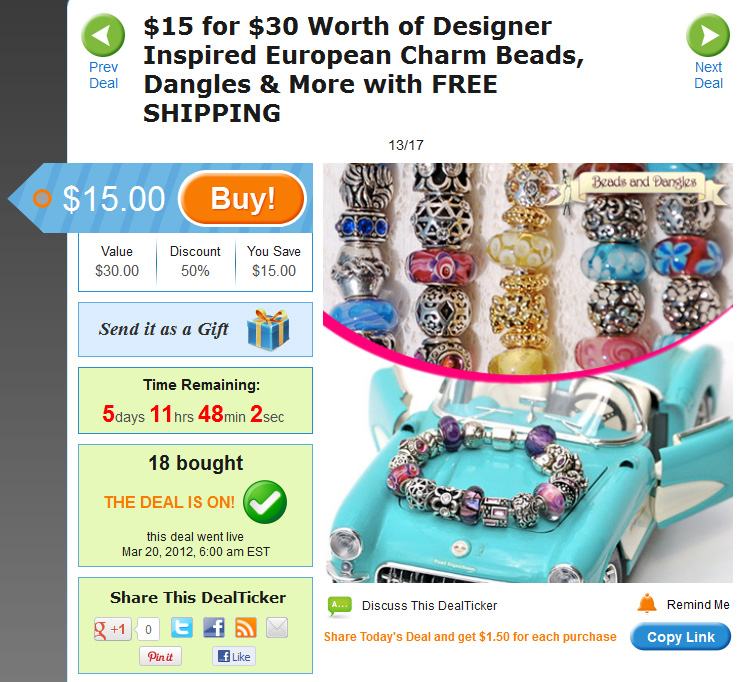739x682 pixels.
Task: Click the green speech bubble discuss icon
Action: pyautogui.click(x=340, y=606)
